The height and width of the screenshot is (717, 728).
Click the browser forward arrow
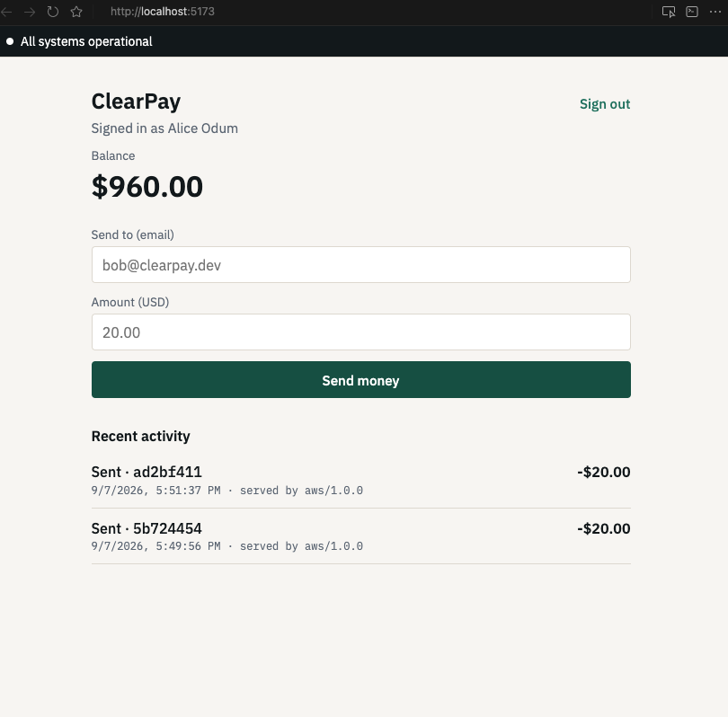(x=30, y=12)
